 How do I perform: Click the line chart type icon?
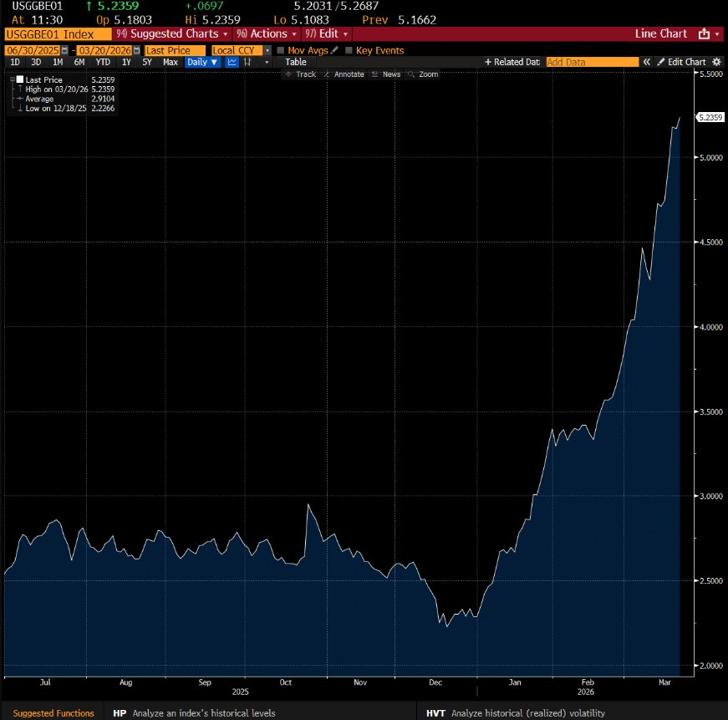(x=232, y=62)
